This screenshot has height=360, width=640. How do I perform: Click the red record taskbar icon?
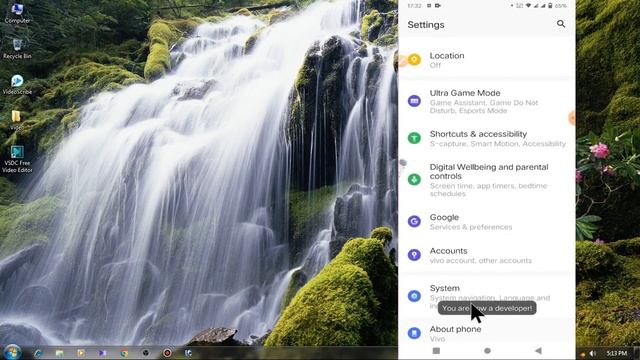click(x=167, y=353)
